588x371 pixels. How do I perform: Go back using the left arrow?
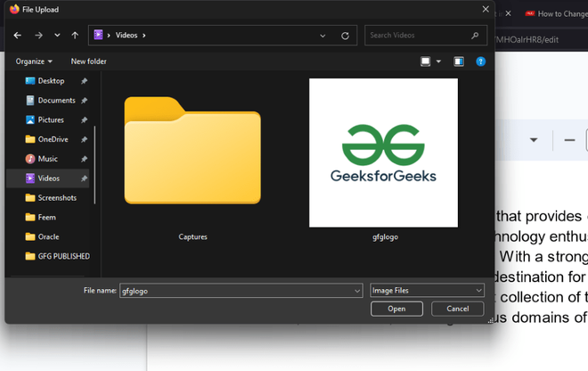pyautogui.click(x=17, y=36)
